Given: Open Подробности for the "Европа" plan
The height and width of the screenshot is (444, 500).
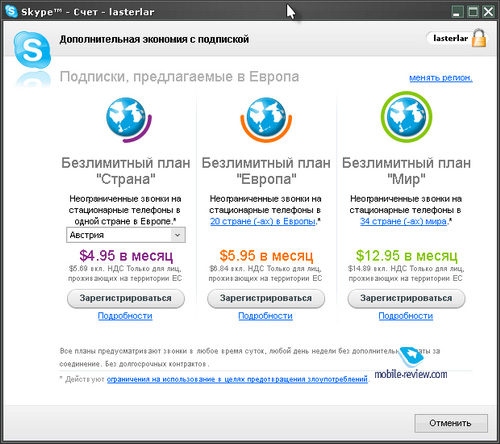Looking at the screenshot, I should [265, 316].
